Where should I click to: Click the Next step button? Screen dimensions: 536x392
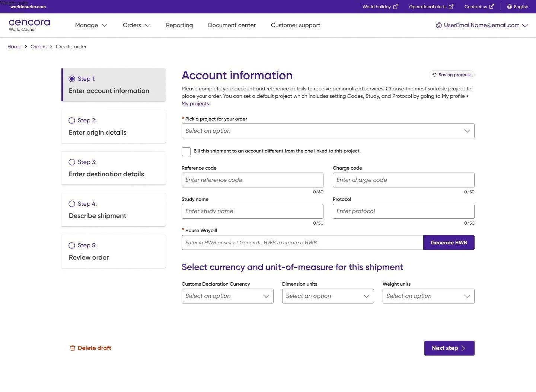tap(449, 348)
